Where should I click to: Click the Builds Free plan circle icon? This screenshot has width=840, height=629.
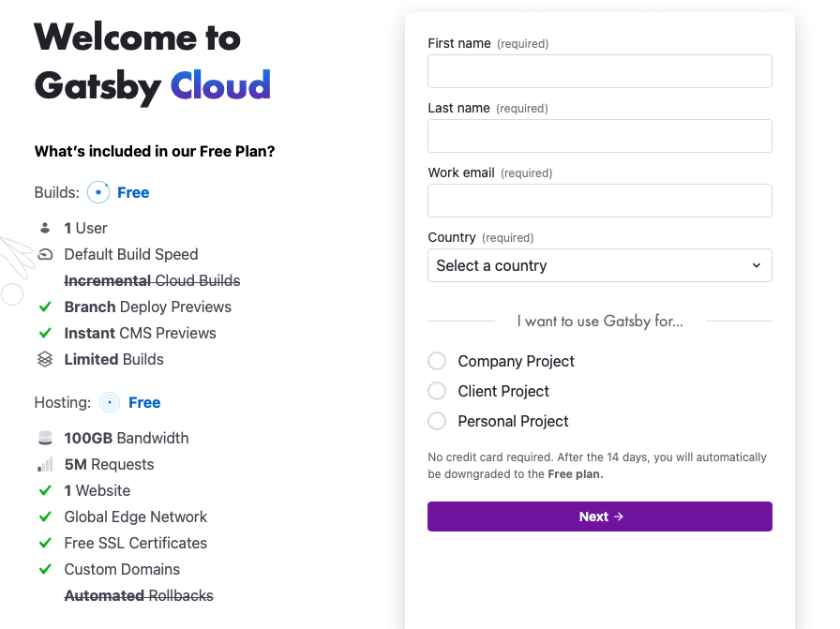click(98, 192)
